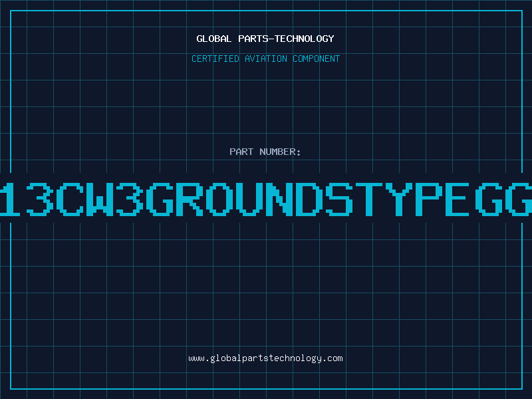
Task: Select the CERTIFIED AVIATION COMPONENT subtitle
Action: [265, 59]
